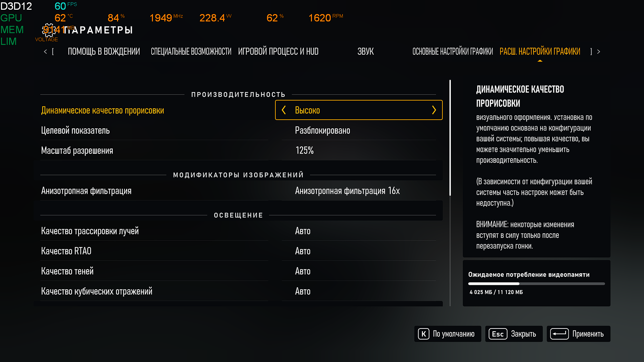Click the left arrow on Динамическое качество прорисовки
Screen dimensions: 644x362
coord(284,110)
